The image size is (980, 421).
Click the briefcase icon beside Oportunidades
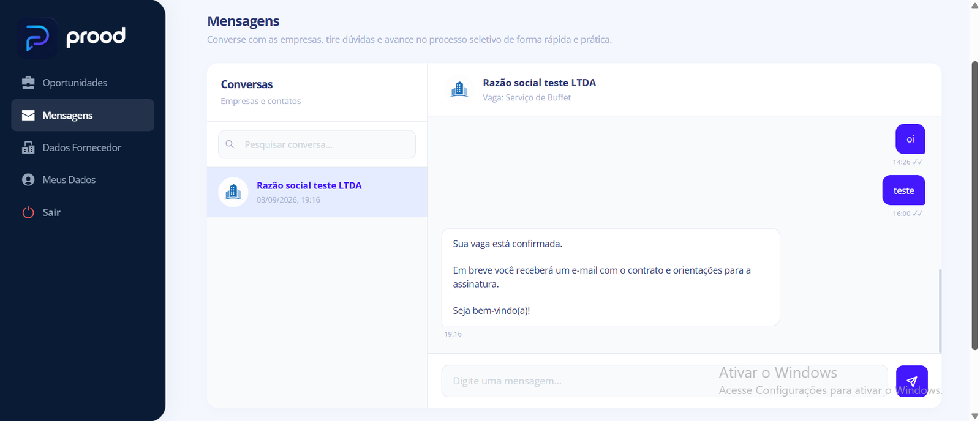pyautogui.click(x=28, y=83)
